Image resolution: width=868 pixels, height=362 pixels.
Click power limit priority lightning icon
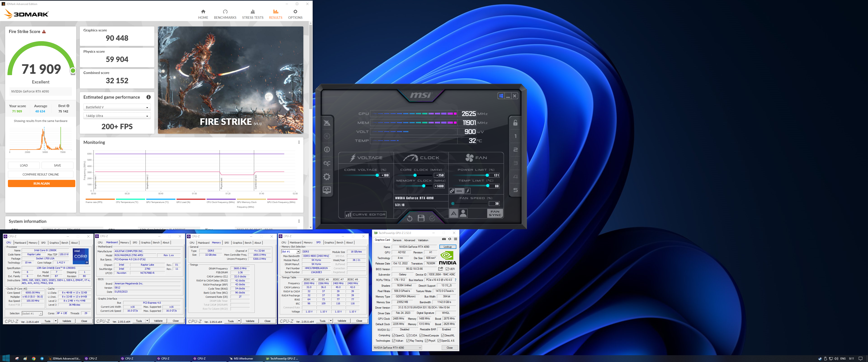pyautogui.click(x=468, y=191)
